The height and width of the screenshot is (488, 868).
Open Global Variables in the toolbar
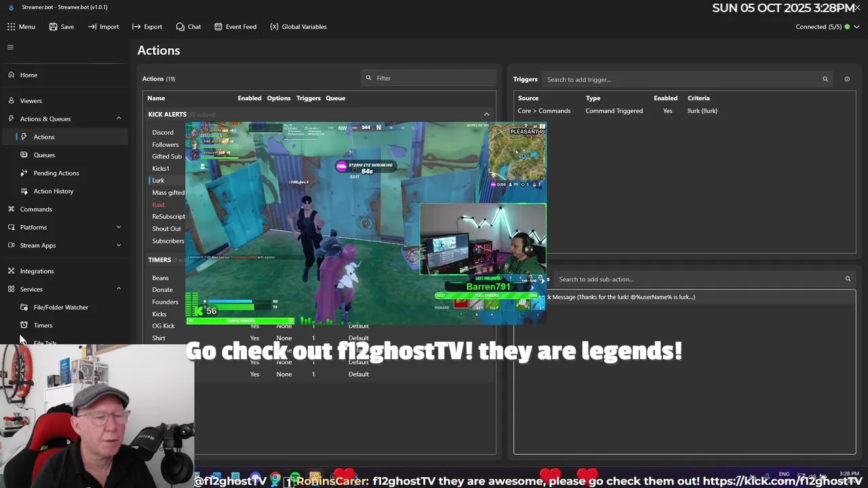pos(298,26)
